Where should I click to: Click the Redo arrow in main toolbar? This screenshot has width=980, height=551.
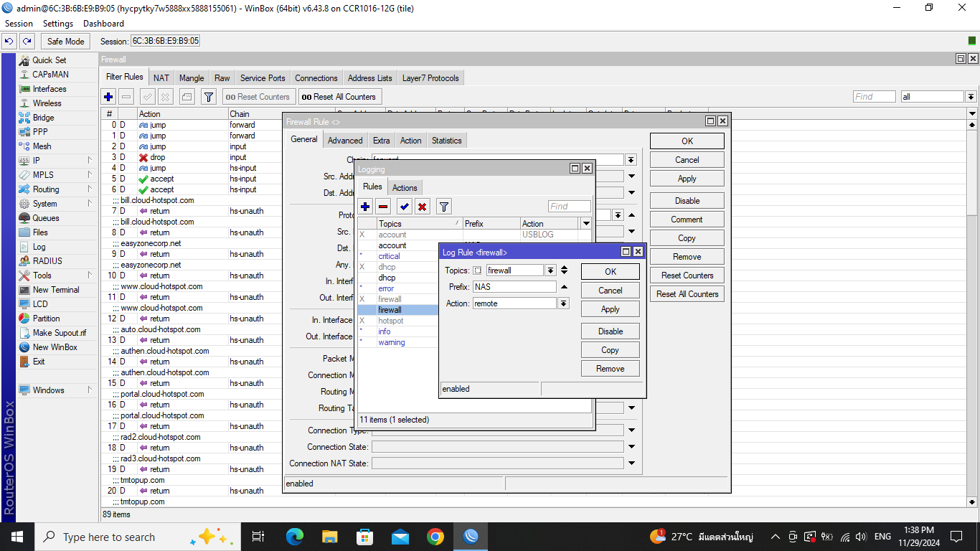[x=27, y=42]
